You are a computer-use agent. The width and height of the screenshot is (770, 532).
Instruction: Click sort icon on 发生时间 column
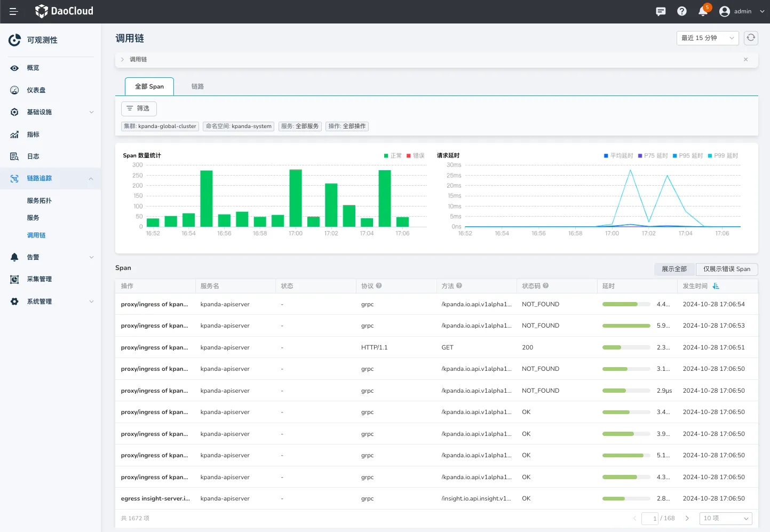716,286
